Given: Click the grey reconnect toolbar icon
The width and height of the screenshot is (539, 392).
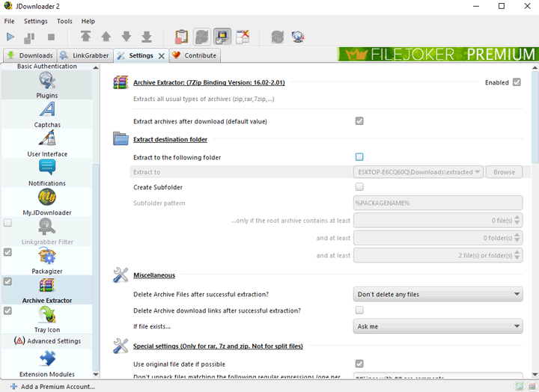Looking at the screenshot, I should pos(278,37).
